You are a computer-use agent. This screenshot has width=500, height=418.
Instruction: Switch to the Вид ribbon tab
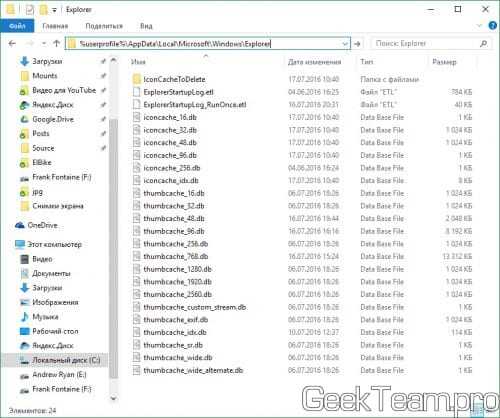click(146, 26)
